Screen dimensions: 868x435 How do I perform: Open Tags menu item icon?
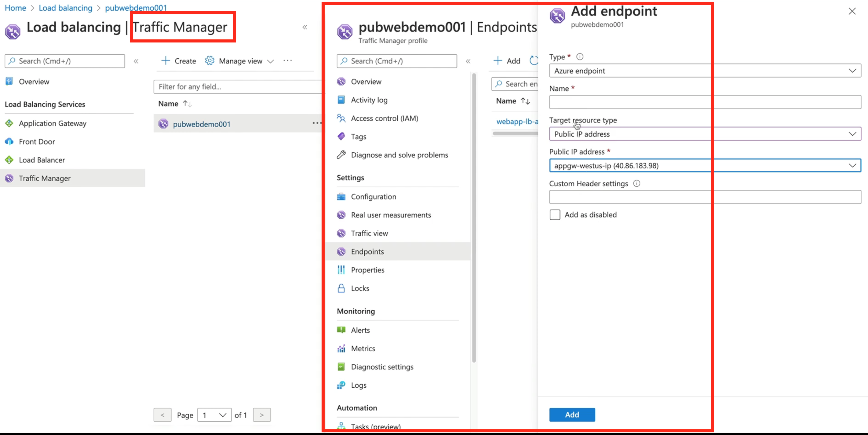341,136
